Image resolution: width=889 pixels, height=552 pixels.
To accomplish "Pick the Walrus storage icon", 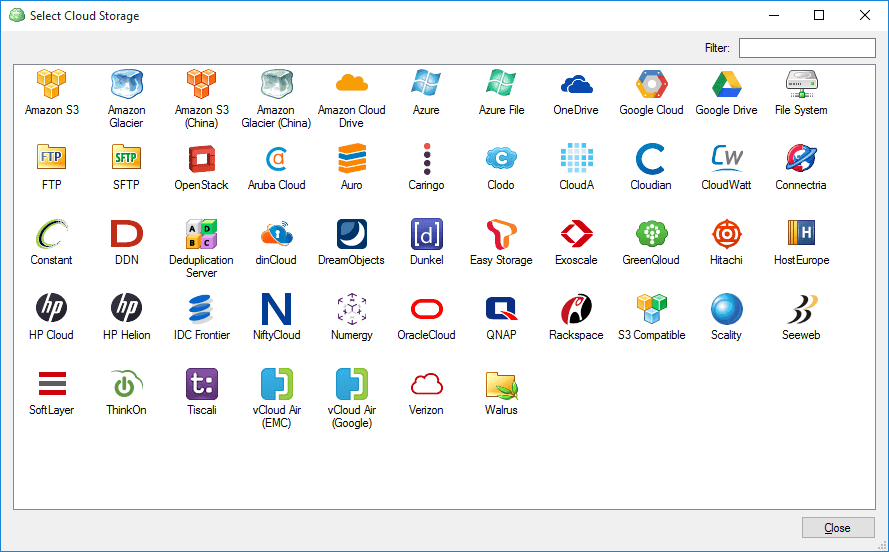I will pyautogui.click(x=501, y=384).
